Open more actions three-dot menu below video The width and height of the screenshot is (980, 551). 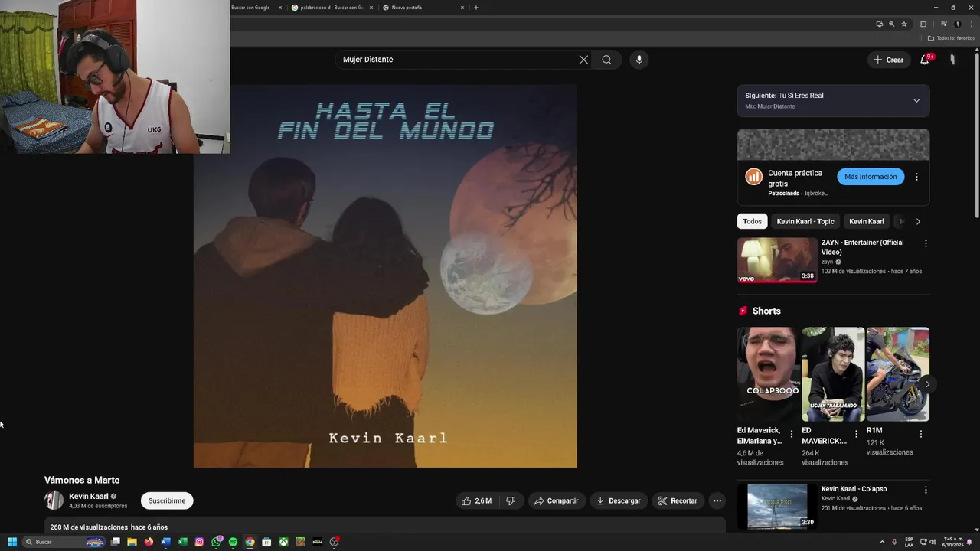(717, 500)
